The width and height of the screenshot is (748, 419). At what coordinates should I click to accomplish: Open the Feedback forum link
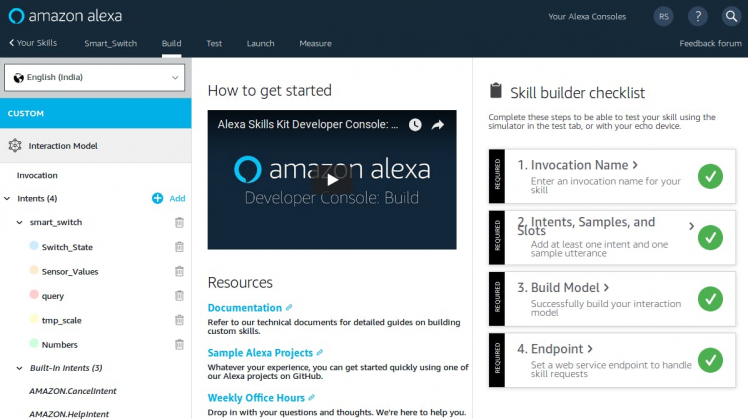click(710, 43)
